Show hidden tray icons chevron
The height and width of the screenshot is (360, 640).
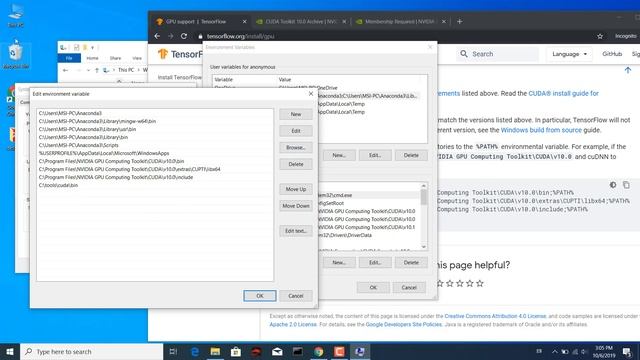click(555, 351)
